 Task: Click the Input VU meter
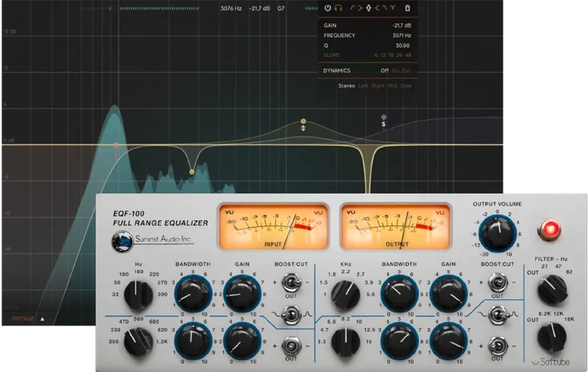point(273,227)
